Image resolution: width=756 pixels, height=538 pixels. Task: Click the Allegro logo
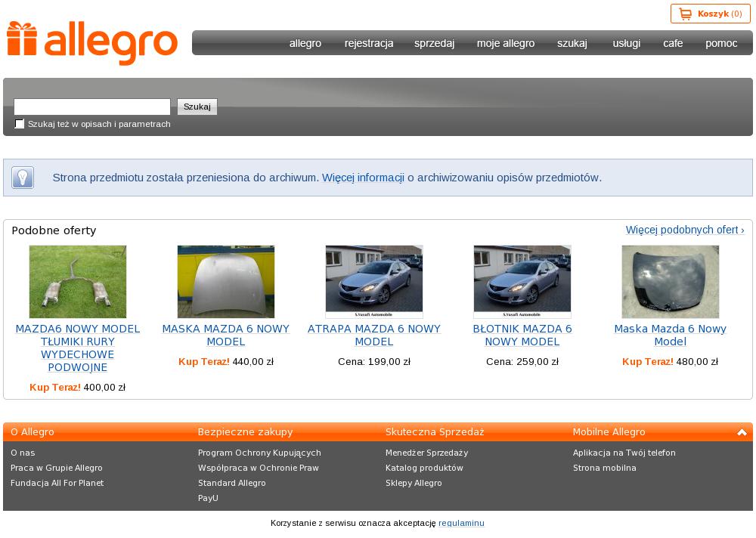(92, 43)
